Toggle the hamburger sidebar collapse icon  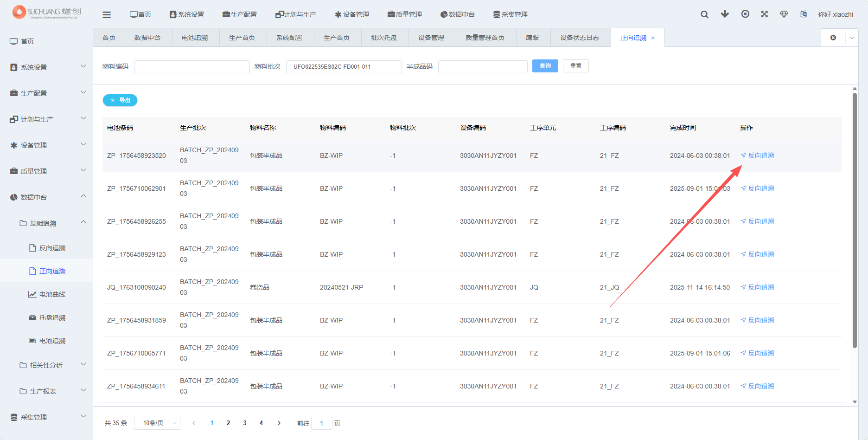pyautogui.click(x=107, y=14)
